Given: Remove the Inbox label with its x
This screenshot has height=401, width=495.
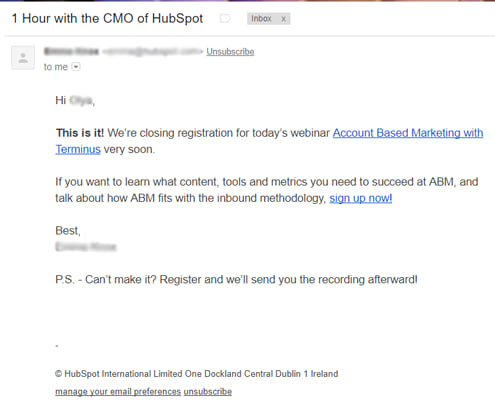Looking at the screenshot, I should 283,19.
